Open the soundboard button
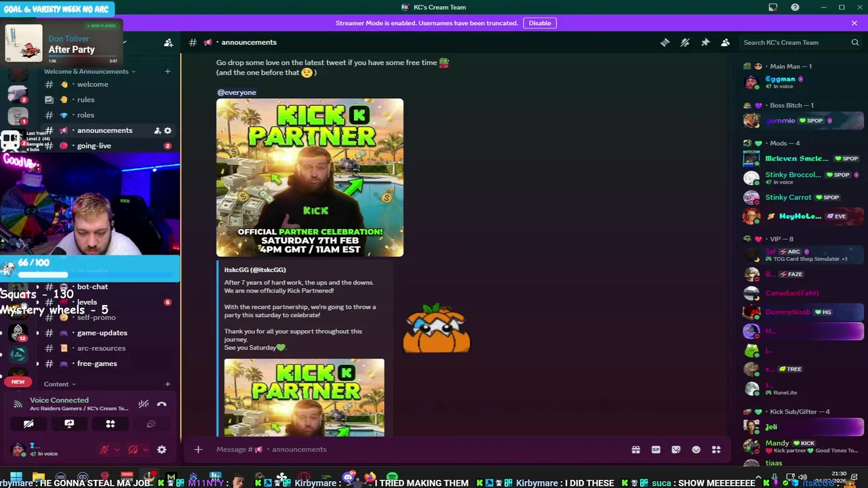The height and width of the screenshot is (488, 868). [x=151, y=424]
